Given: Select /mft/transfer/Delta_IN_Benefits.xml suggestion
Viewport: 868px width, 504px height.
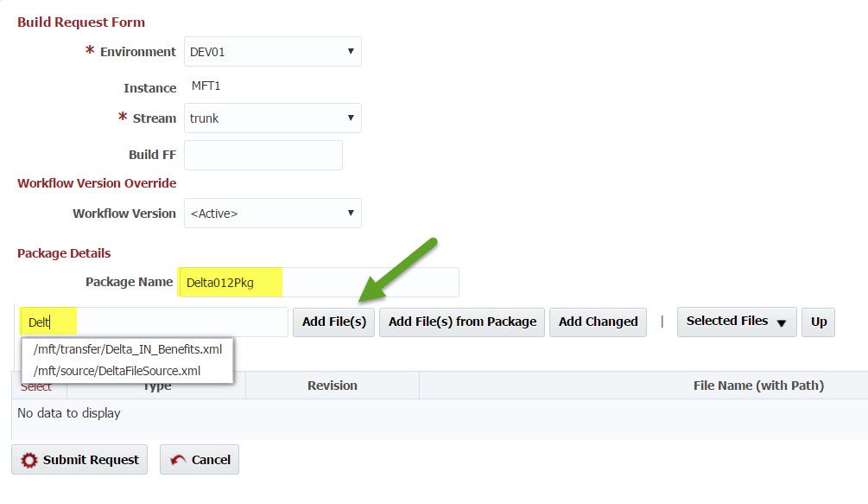Looking at the screenshot, I should [x=127, y=349].
